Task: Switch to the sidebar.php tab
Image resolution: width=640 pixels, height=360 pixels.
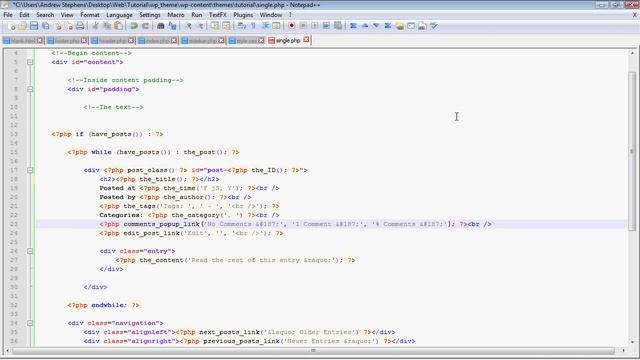Action: [x=203, y=40]
